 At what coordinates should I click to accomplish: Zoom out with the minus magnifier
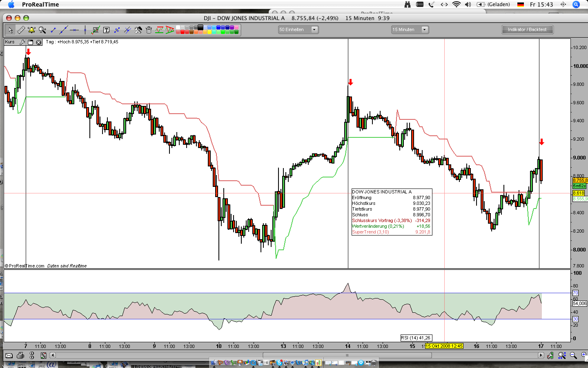[573, 355]
